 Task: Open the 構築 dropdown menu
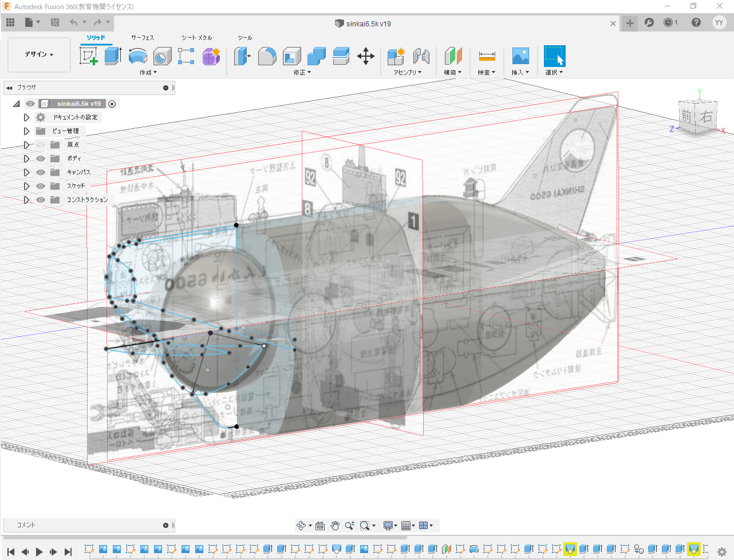[x=453, y=73]
